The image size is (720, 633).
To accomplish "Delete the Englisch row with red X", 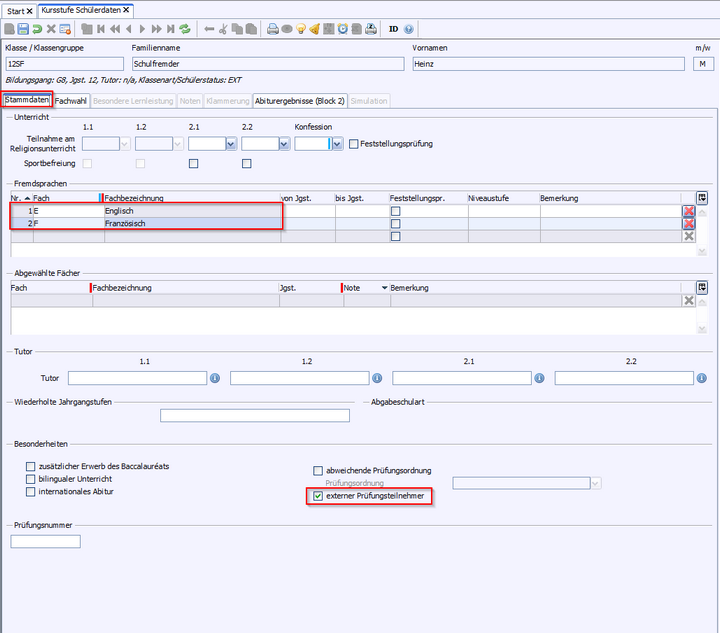I will tap(688, 211).
